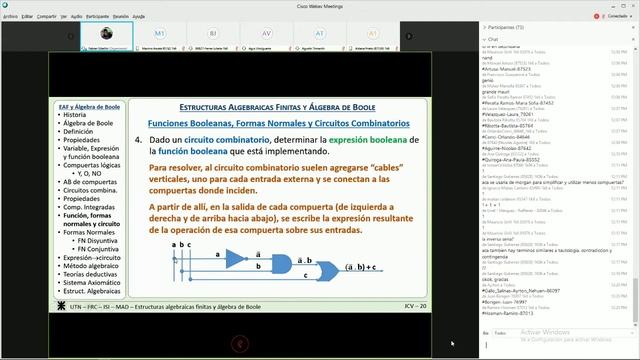
Task: Minimize the Webex window
Action: pyautogui.click(x=613, y=6)
